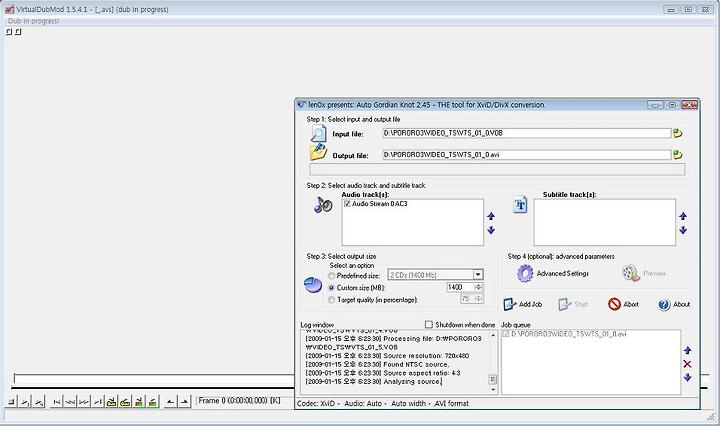
Task: Open the predefined size 2 CDs dropdown
Action: [478, 275]
